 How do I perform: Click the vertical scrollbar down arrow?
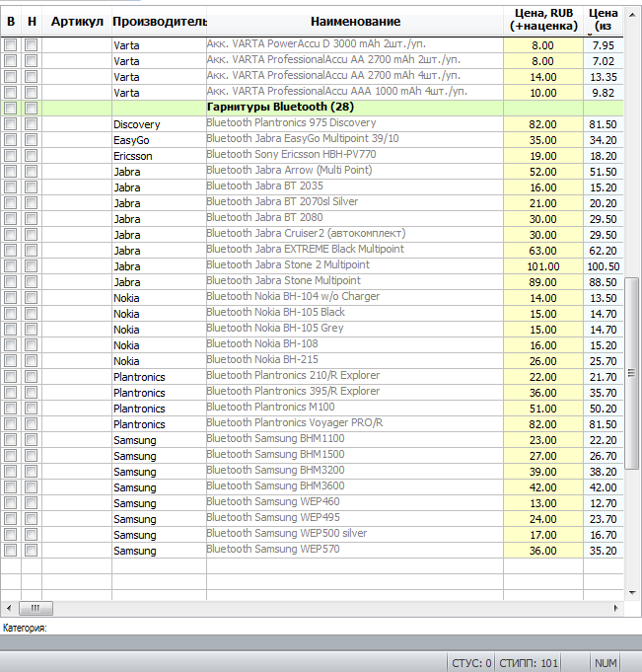tap(632, 593)
